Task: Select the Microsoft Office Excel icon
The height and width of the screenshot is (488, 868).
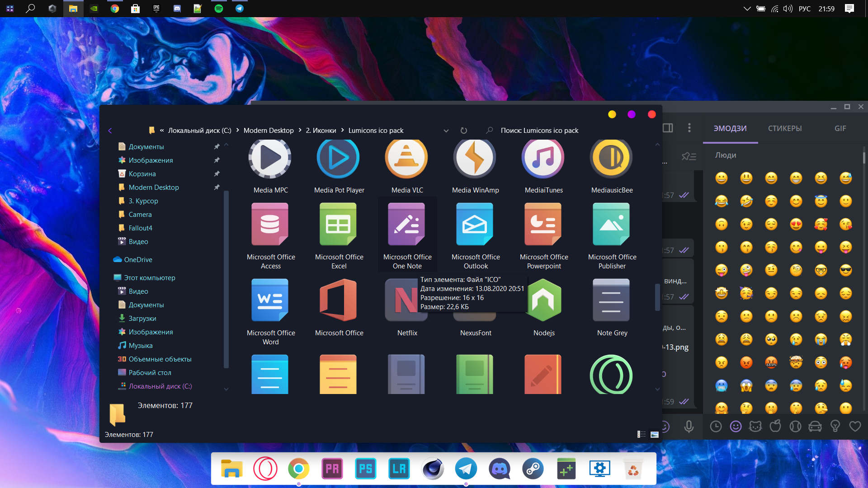Action: point(339,235)
